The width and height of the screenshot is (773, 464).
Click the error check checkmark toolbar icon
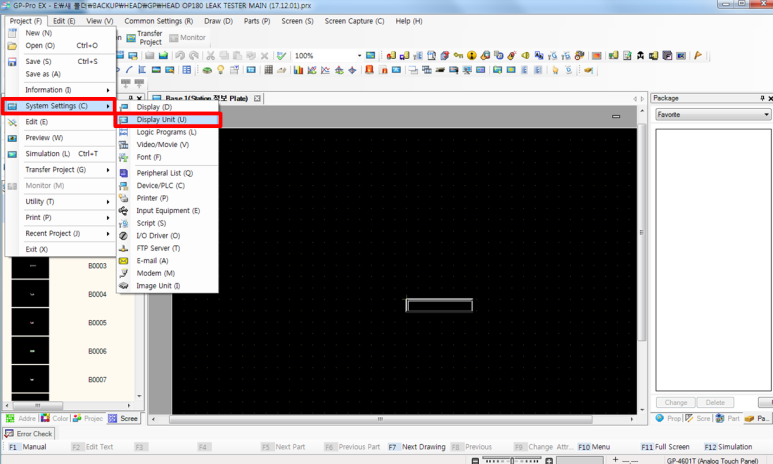coord(281,56)
